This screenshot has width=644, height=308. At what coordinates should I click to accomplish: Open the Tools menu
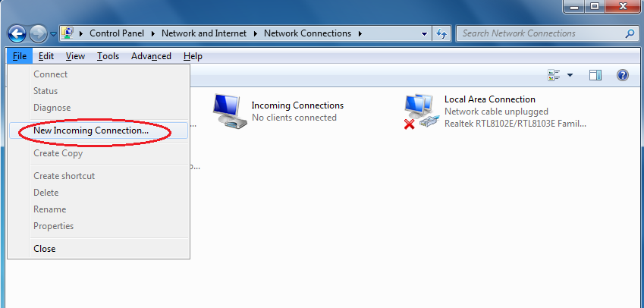[108, 56]
